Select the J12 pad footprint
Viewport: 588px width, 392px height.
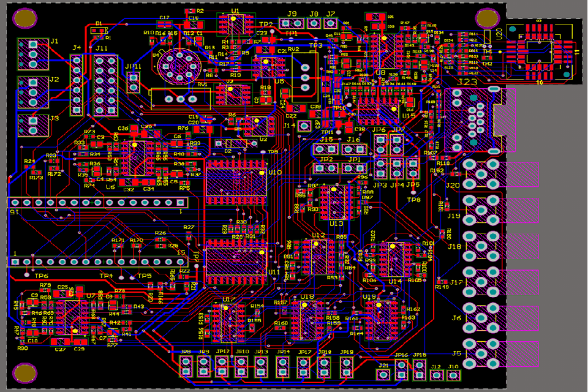[436, 375]
